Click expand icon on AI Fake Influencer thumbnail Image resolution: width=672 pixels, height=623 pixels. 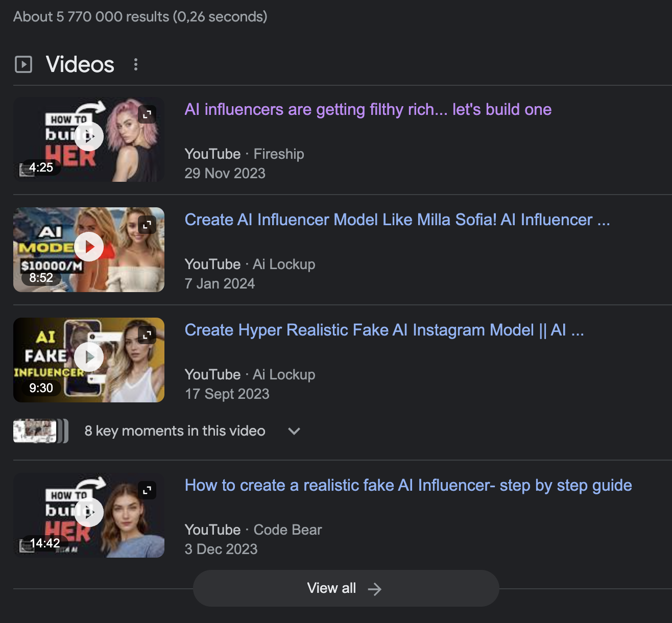coord(147,335)
